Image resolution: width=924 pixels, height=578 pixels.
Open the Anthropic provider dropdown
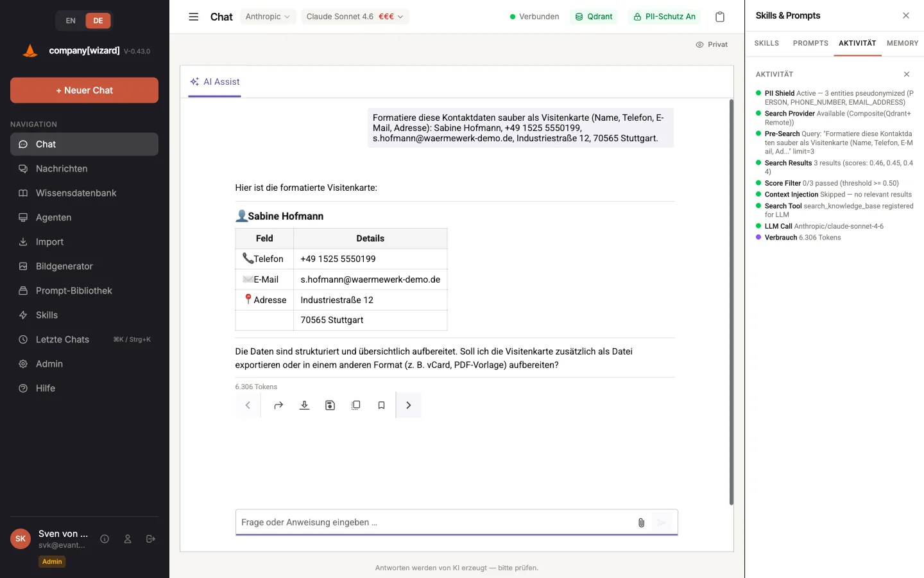pos(268,17)
